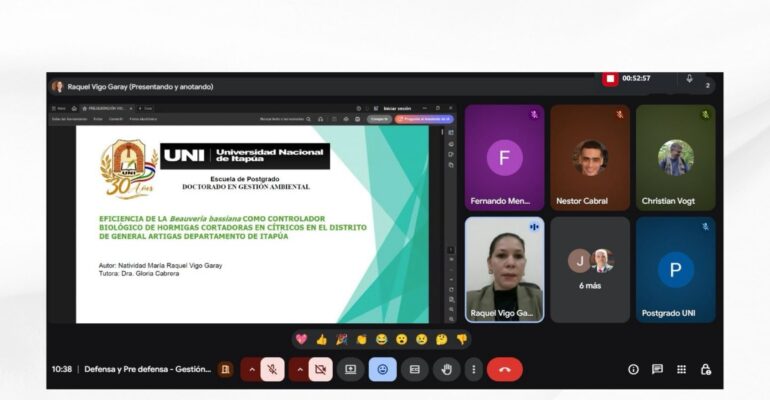Image resolution: width=770 pixels, height=400 pixels.
Task: Click Acrobat home icon in shared window
Action: [x=74, y=108]
